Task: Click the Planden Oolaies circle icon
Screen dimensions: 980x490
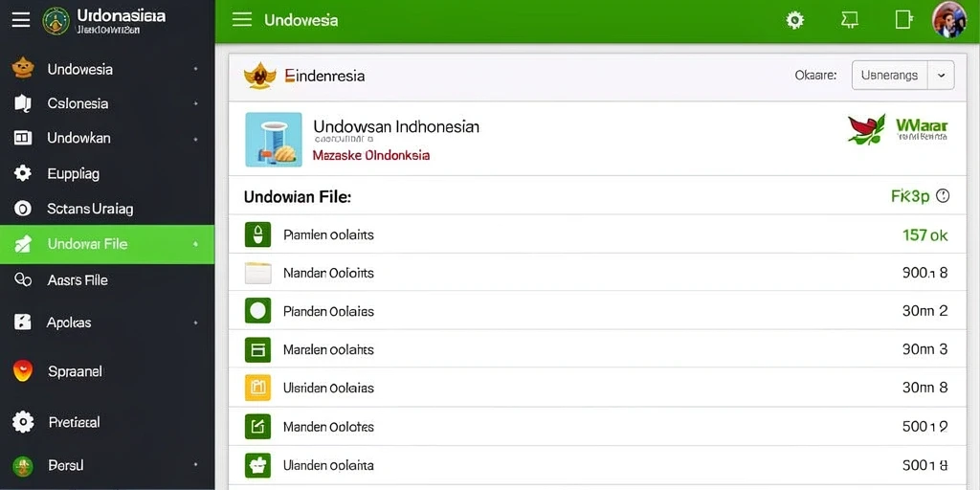Action: tap(257, 311)
